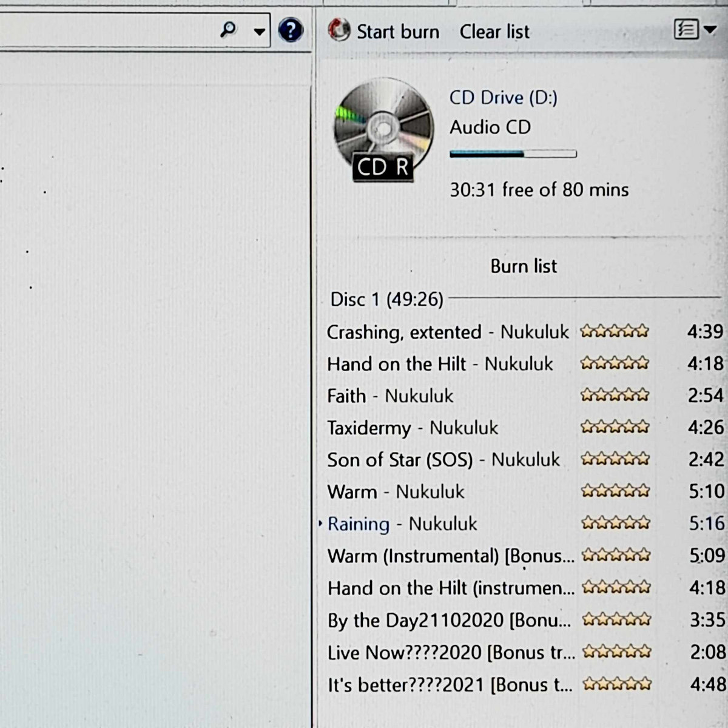Open the CD Drive (D:) link
The height and width of the screenshot is (728, 728).
(x=503, y=98)
